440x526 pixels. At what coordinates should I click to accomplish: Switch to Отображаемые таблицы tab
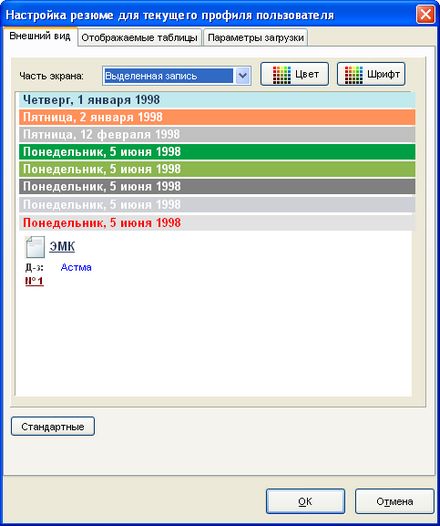point(139,37)
